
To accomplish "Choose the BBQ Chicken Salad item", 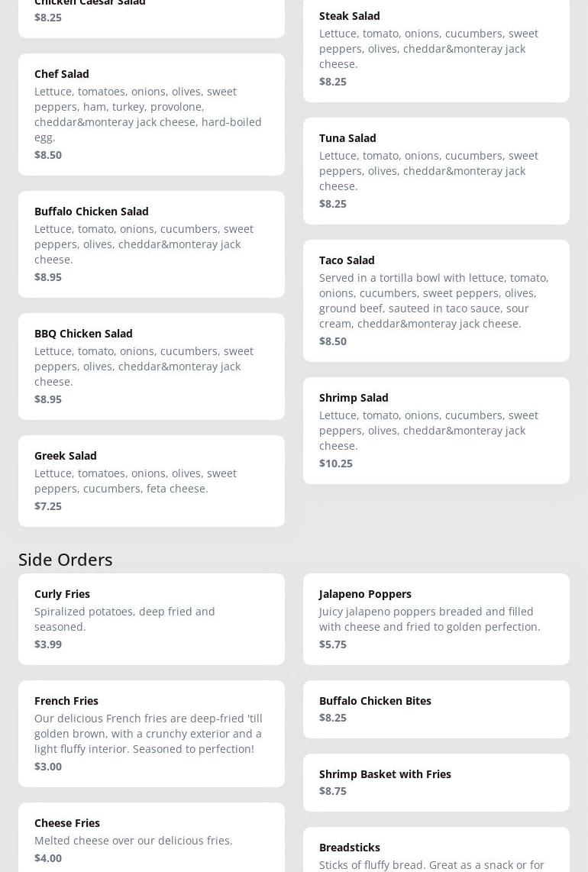I will pyautogui.click(x=151, y=367).
